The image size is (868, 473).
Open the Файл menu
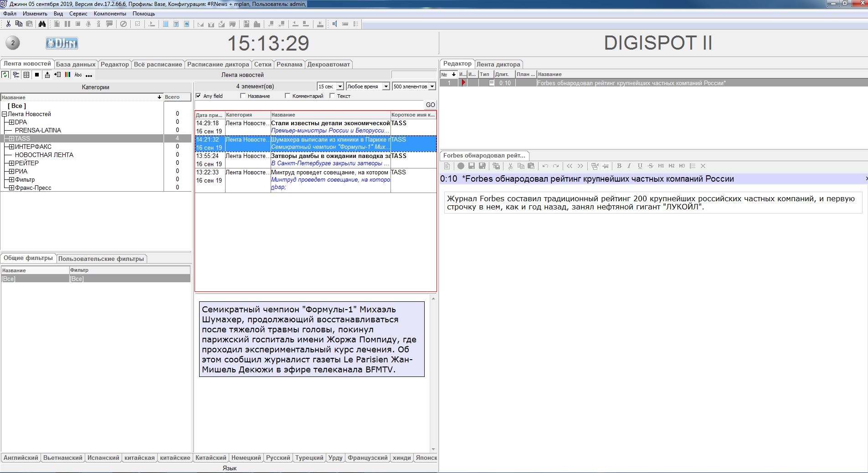pyautogui.click(x=10, y=14)
